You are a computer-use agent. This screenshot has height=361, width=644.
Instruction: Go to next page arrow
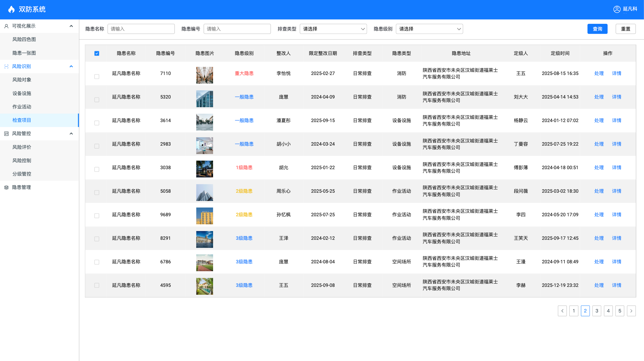tap(631, 311)
